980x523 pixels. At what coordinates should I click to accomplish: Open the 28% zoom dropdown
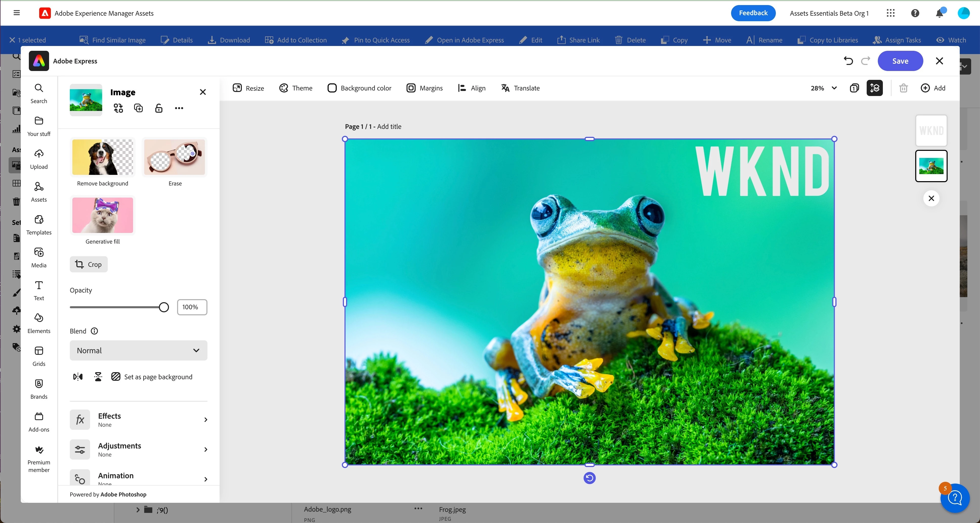(823, 88)
